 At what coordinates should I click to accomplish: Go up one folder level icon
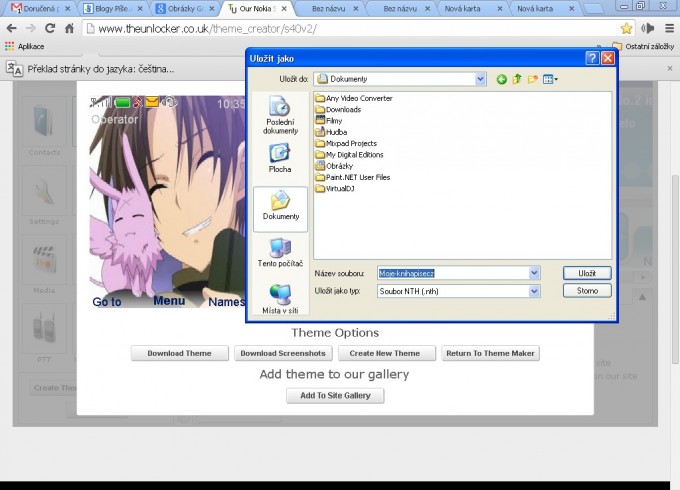(x=517, y=79)
